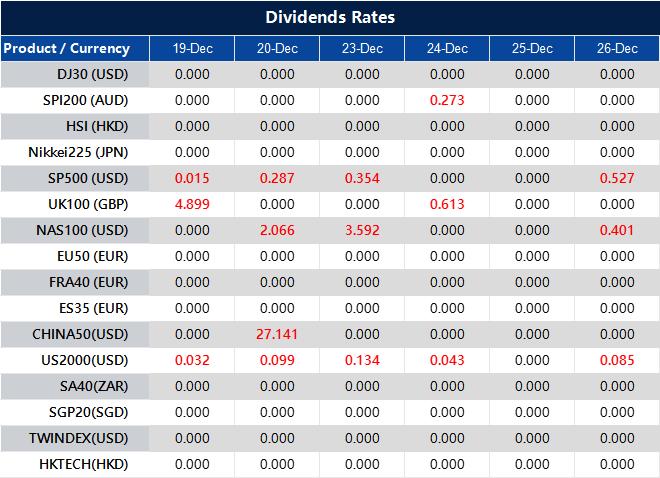
Task: Select the CHINA50 dividend value 27.141
Action: (x=277, y=334)
